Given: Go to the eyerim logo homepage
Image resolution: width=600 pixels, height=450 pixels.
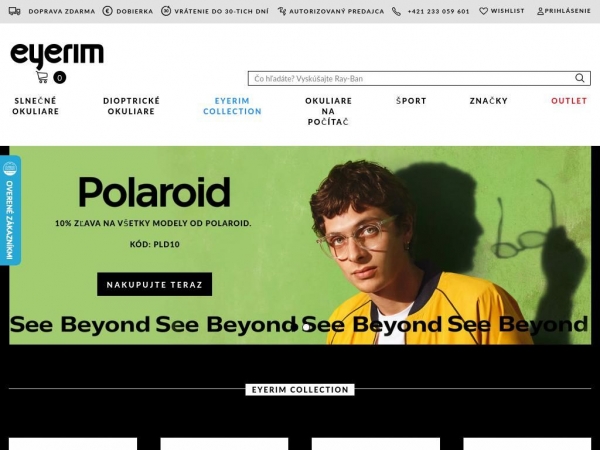Looking at the screenshot, I should click(x=57, y=55).
